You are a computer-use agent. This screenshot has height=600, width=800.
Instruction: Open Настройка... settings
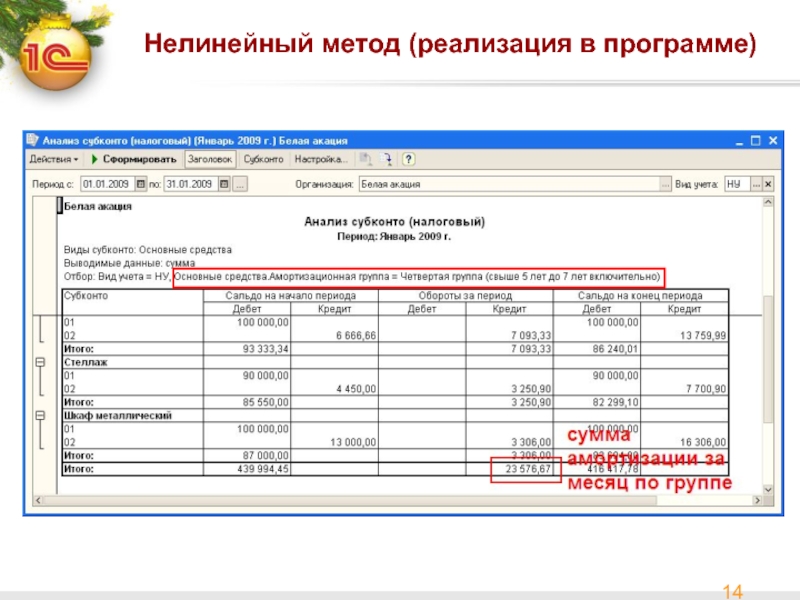[321, 159]
